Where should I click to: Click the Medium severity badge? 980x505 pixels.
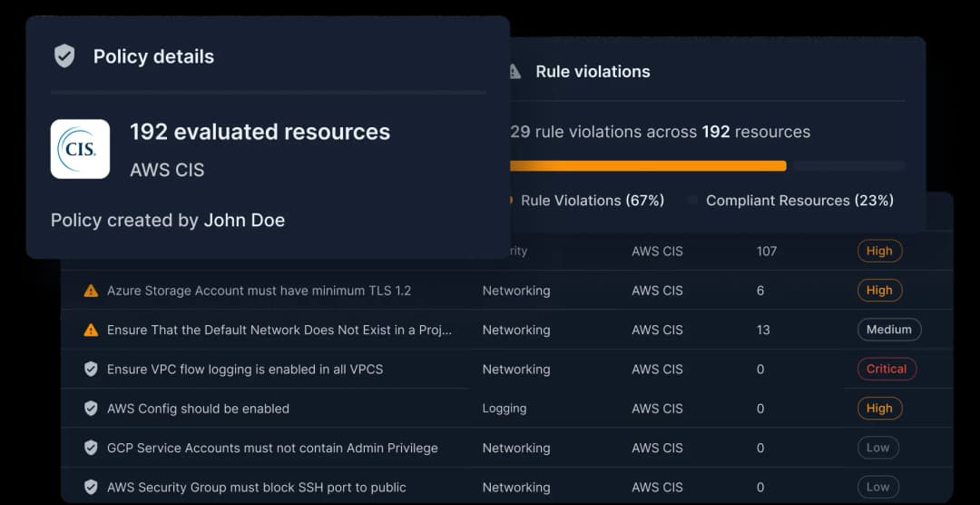tap(888, 330)
